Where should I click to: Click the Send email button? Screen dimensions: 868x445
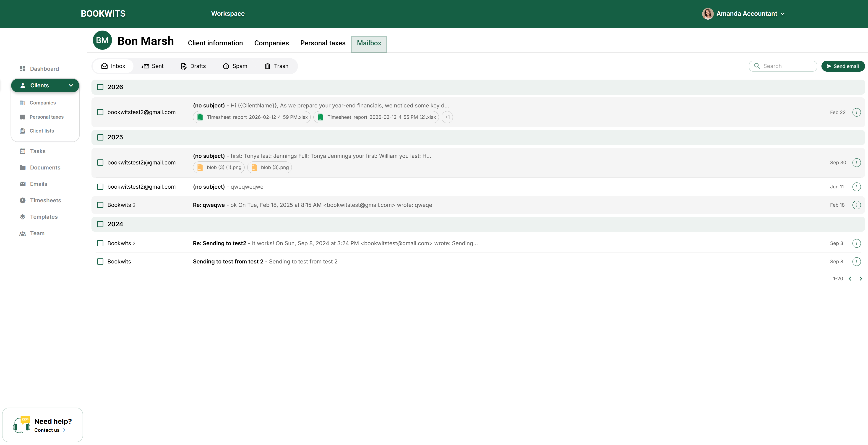coord(842,66)
